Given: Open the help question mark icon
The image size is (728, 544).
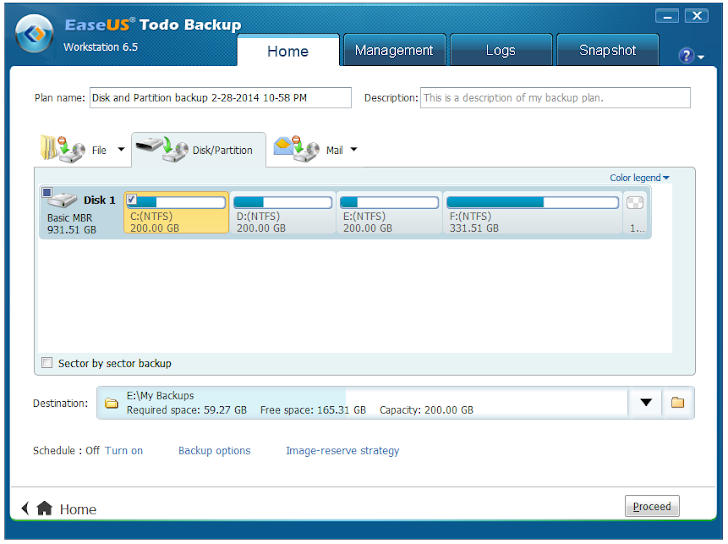Looking at the screenshot, I should point(686,56).
